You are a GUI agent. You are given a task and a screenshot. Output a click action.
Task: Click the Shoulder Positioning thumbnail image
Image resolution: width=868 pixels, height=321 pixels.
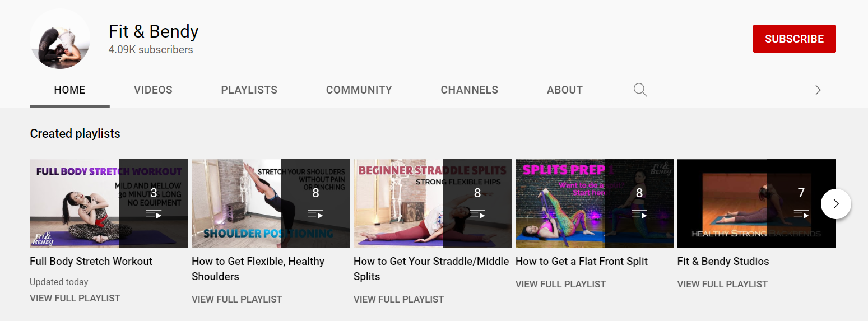click(271, 203)
